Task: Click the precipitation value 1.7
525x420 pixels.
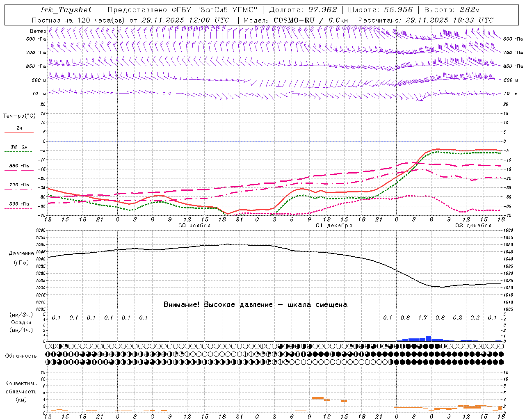Action: tap(422, 317)
